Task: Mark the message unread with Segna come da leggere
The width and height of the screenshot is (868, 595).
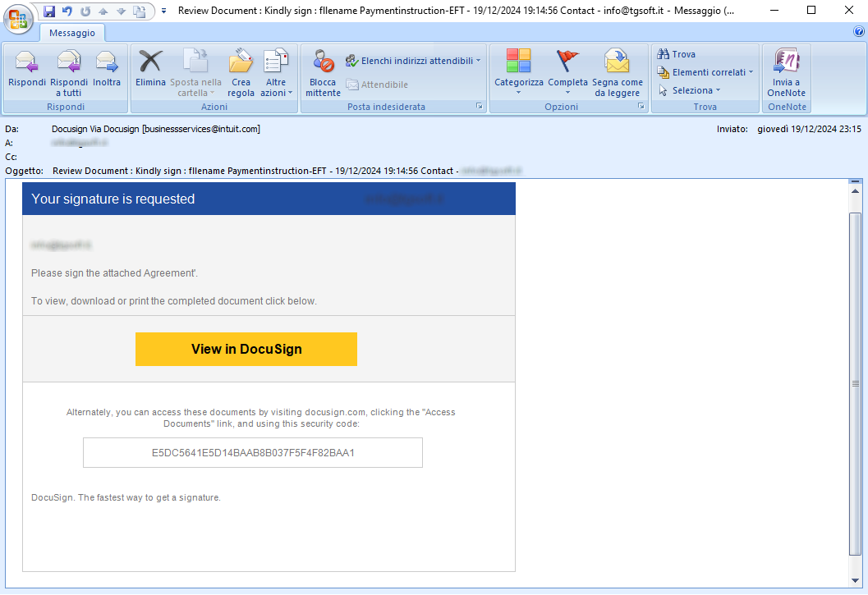Action: (618, 73)
